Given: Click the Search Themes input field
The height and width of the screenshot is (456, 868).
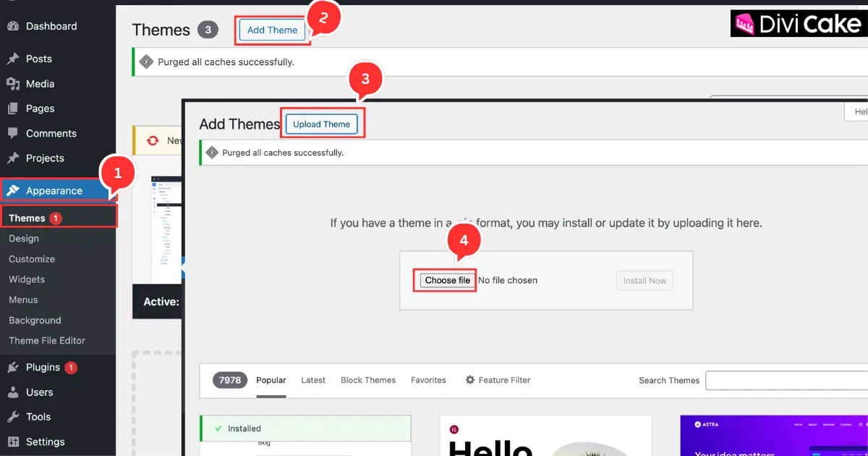Looking at the screenshot, I should [786, 381].
